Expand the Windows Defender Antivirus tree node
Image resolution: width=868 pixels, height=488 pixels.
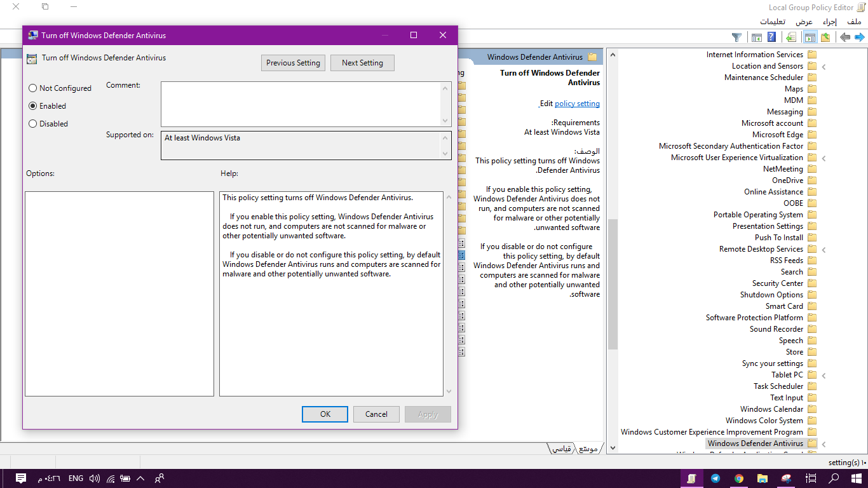coord(824,444)
